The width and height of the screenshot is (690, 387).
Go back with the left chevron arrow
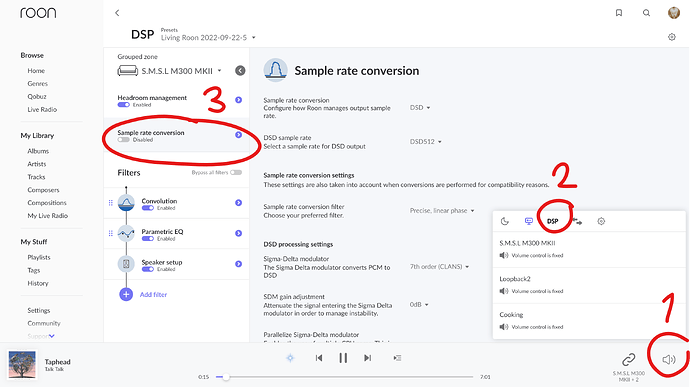coord(117,13)
